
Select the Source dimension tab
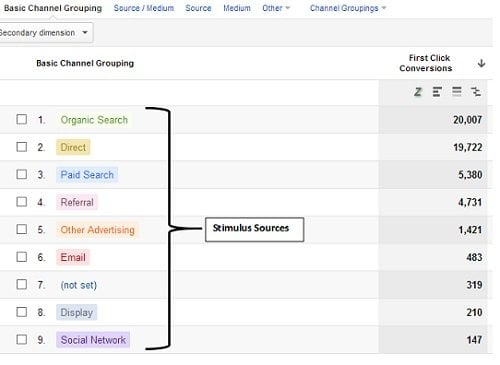[198, 8]
